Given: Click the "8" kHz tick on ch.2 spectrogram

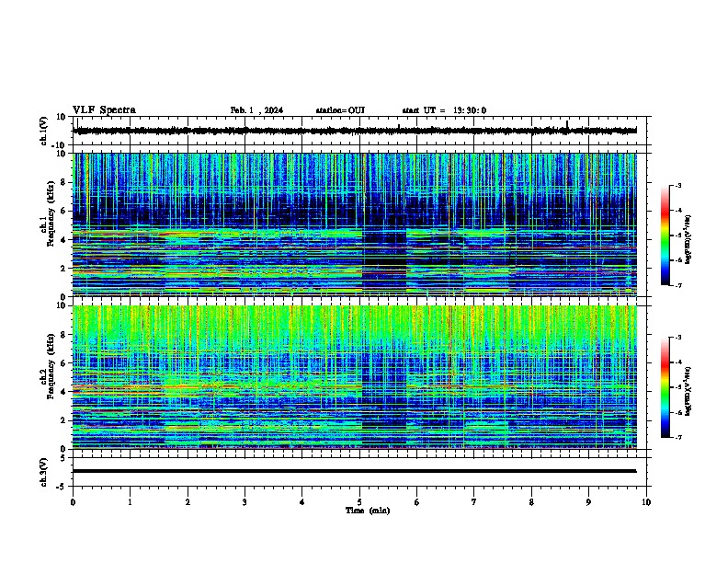Looking at the screenshot, I should tap(64, 335).
